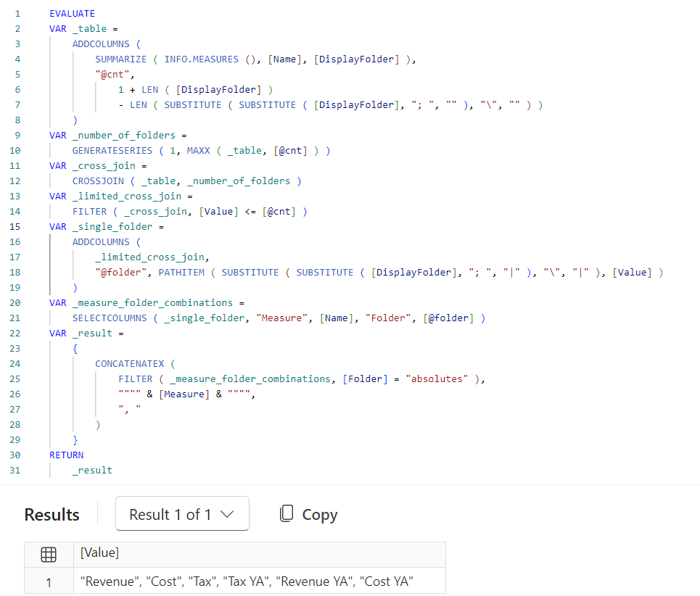Click INFO.MEASURES on line 4

click(x=202, y=59)
